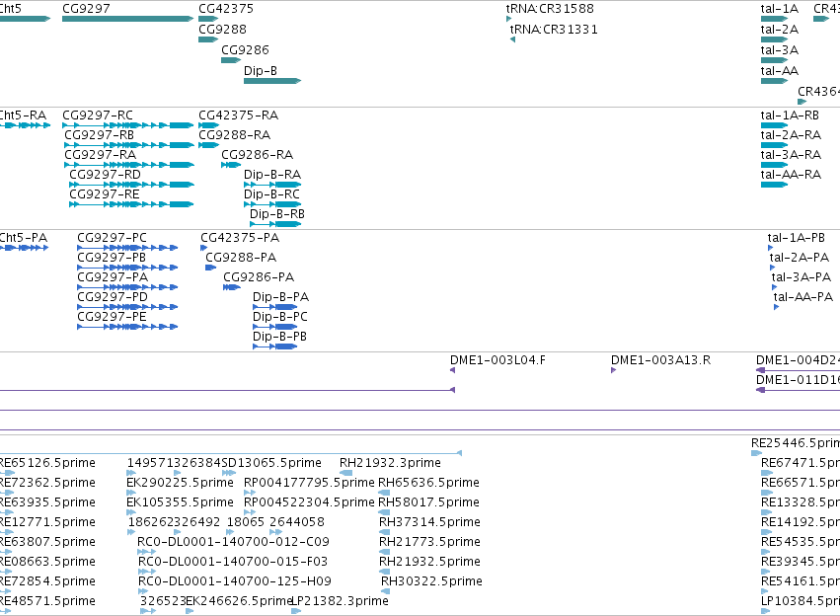This screenshot has width=840, height=616.
Task: Open transcript CG9297-RC
Action: tap(127, 125)
